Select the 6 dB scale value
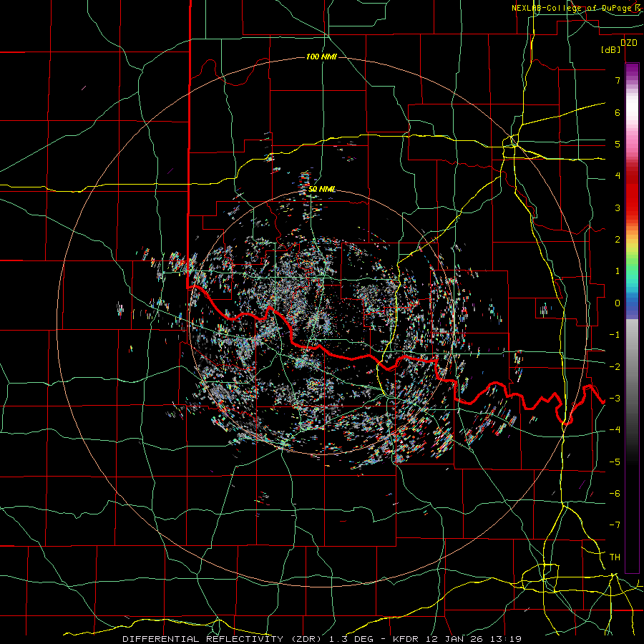 pos(618,112)
